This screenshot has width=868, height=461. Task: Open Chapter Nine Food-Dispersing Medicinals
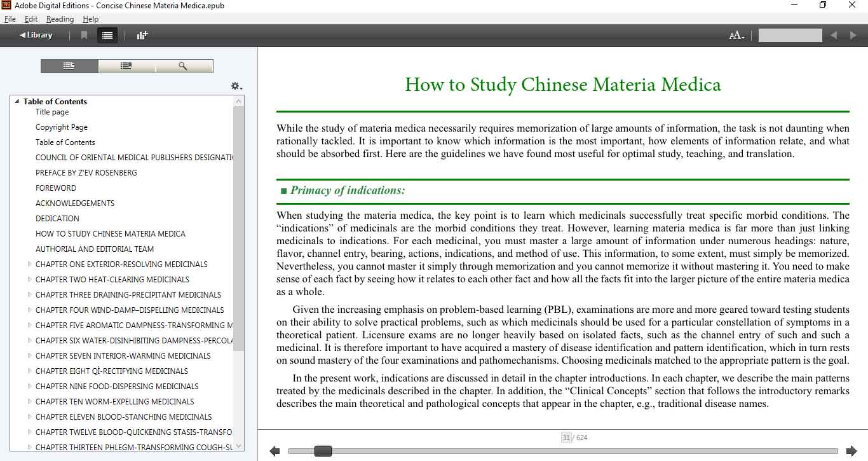117,387
